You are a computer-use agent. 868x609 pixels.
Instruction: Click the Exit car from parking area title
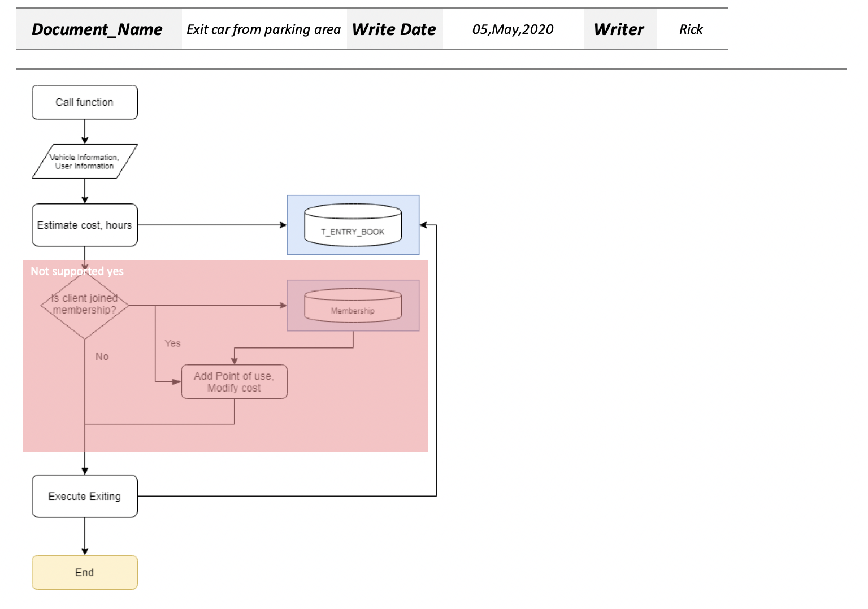[x=264, y=29]
